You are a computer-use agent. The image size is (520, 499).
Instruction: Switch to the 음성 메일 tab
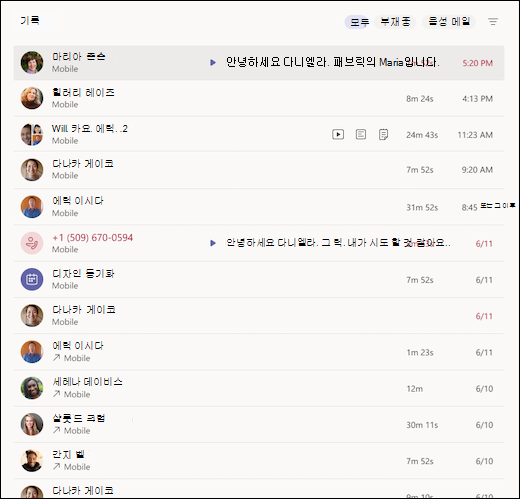449,22
